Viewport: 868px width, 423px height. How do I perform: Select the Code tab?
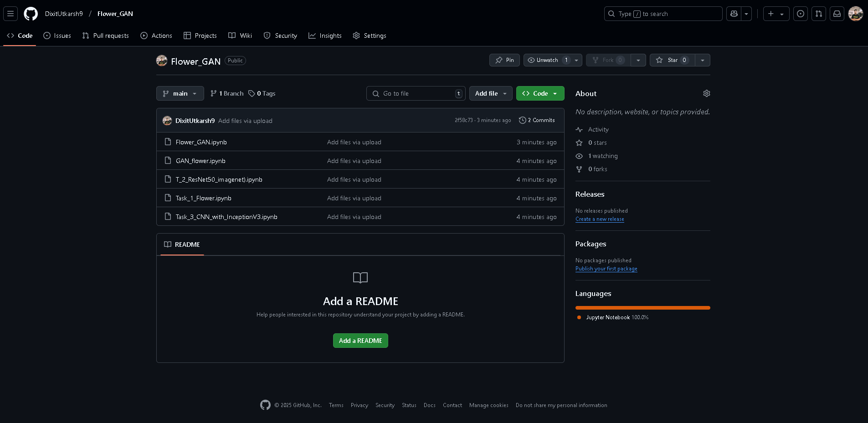coord(20,36)
